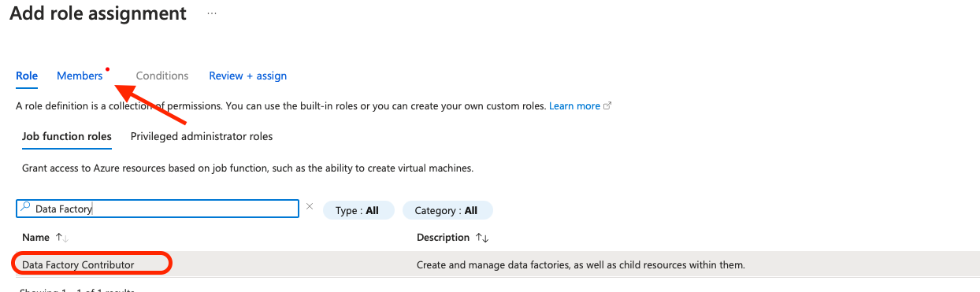This screenshot has width=980, height=292.
Task: Sort by Name column arrows
Action: coord(62,237)
